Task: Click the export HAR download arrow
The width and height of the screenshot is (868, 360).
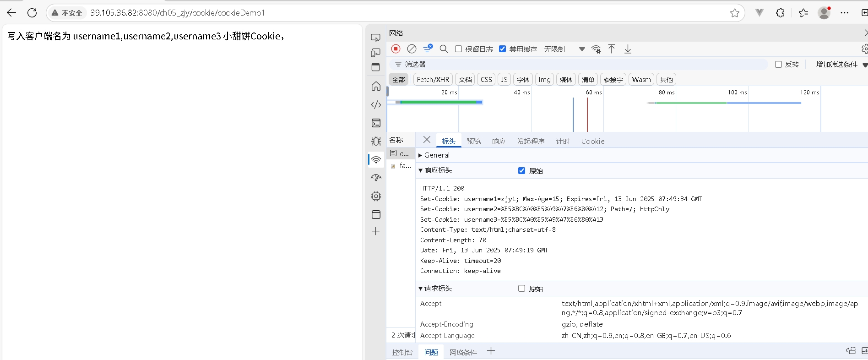Action: [x=628, y=49]
